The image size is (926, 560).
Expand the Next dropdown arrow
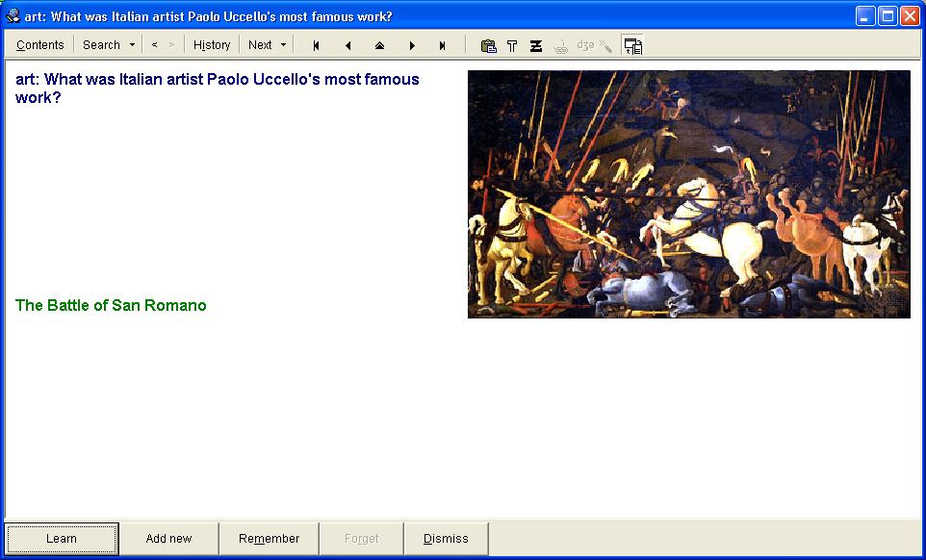click(283, 45)
